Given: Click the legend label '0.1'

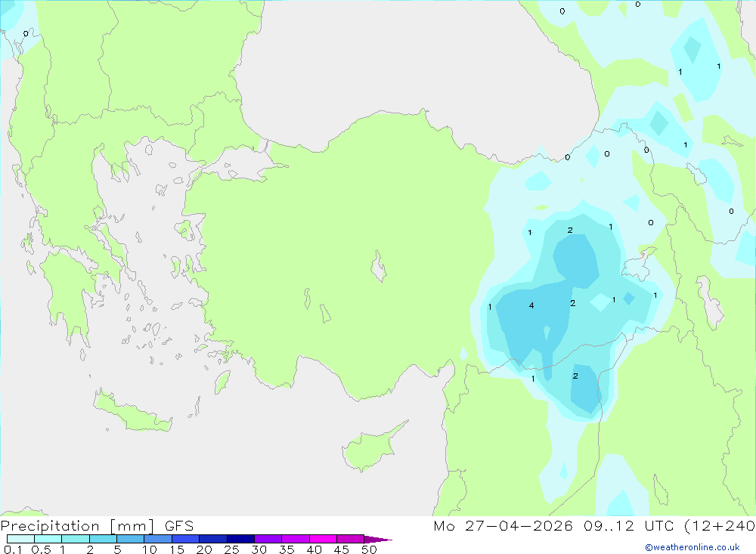Looking at the screenshot, I should [x=13, y=549].
